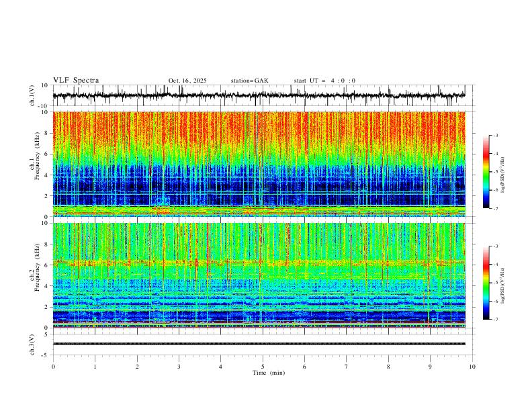Click the lower colorbar 'log(PSD)' label
532x411 pixels.
coord(503,285)
